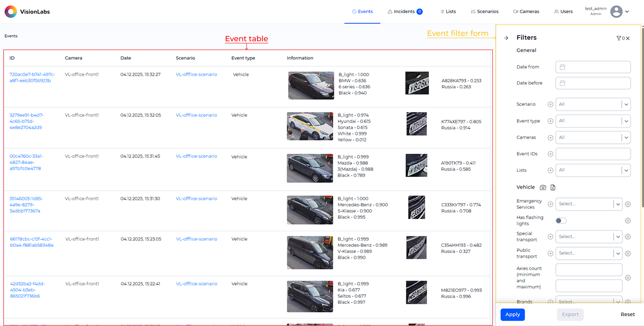Enable the Has flashing lights toggle
The image size is (644, 326).
(561, 220)
